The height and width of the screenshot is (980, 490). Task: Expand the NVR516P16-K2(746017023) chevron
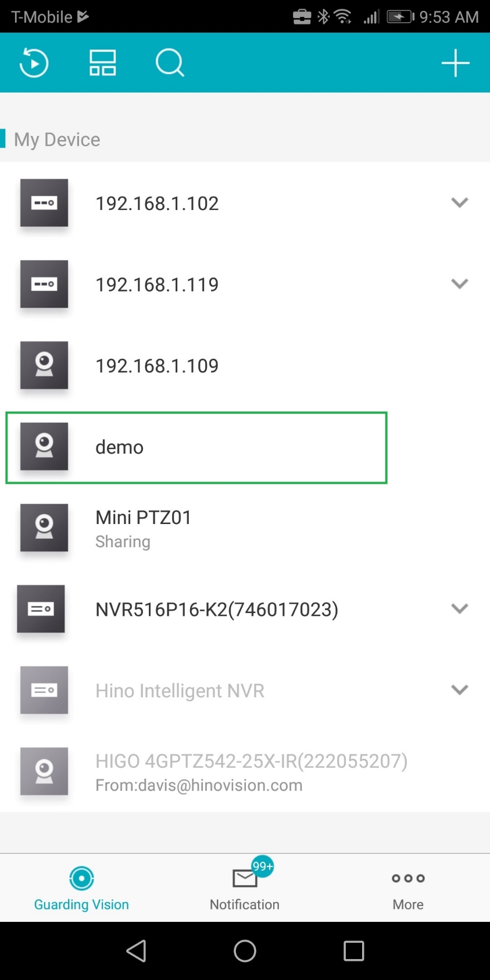pos(460,609)
